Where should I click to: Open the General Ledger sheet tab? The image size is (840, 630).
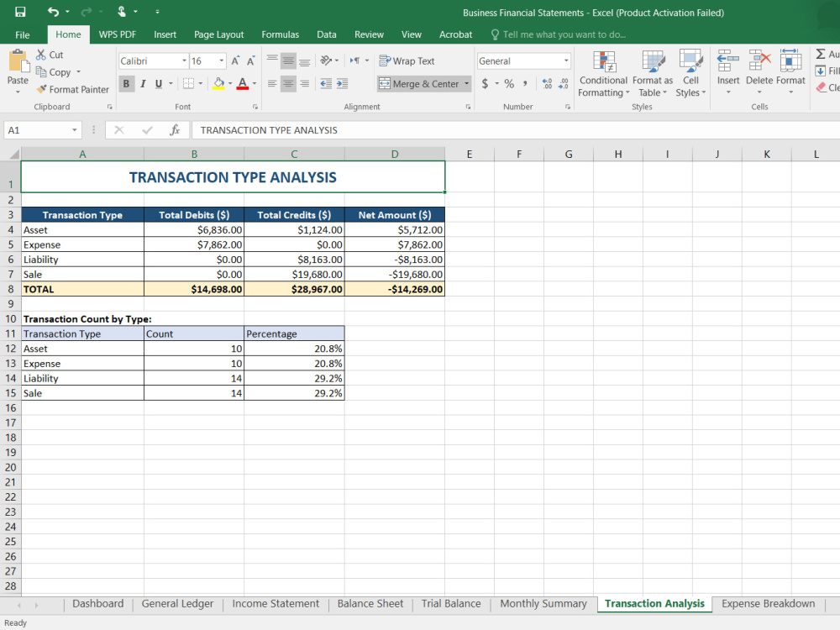coord(177,604)
